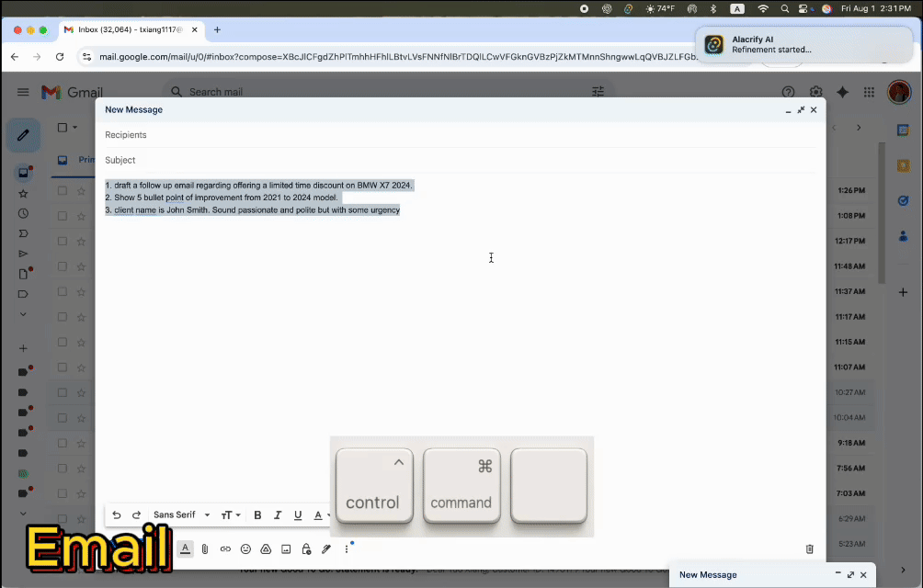923x588 pixels.
Task: Toggle formatting options button
Action: pyautogui.click(x=185, y=548)
